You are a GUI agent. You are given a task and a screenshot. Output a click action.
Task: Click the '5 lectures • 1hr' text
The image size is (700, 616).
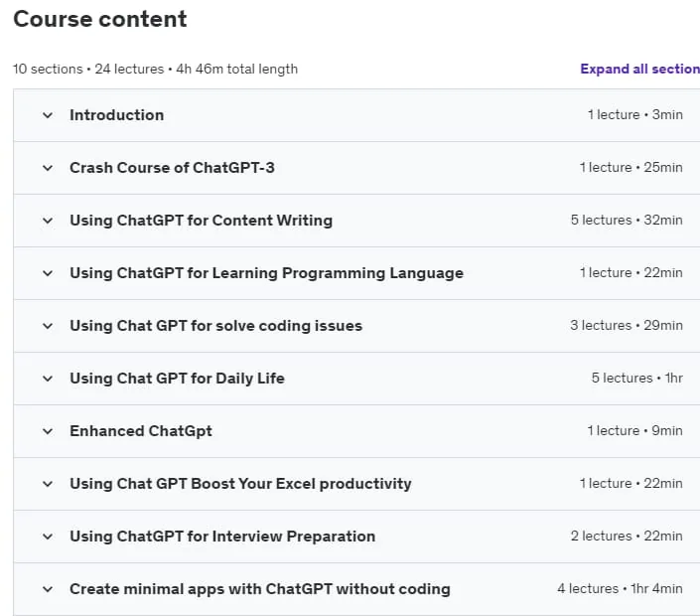(637, 379)
